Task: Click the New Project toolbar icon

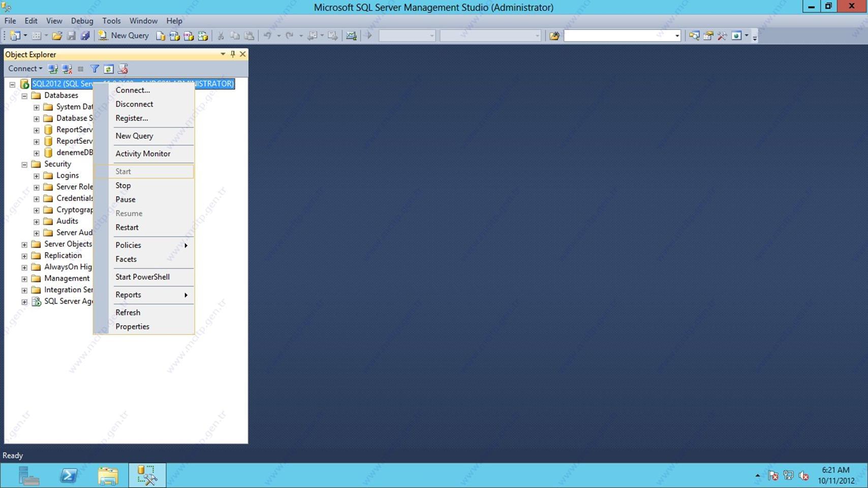Action: pos(15,36)
